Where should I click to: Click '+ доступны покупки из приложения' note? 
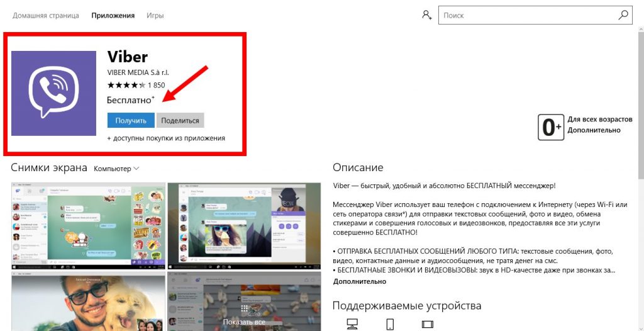(166, 138)
